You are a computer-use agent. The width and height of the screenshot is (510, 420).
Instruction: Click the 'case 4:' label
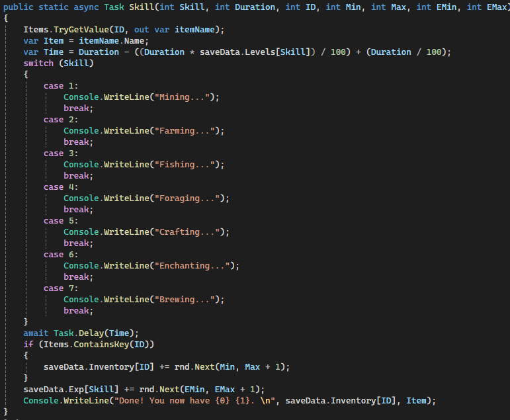coord(61,187)
